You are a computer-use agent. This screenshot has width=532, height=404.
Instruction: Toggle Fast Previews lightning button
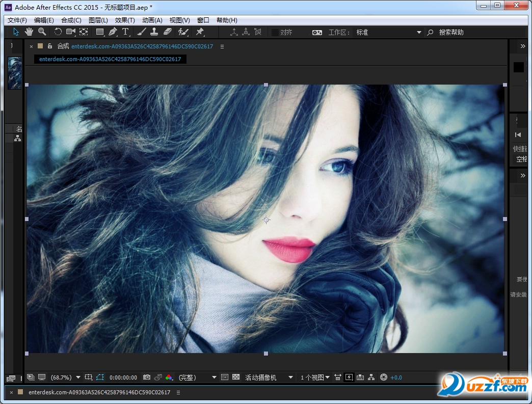pos(349,377)
